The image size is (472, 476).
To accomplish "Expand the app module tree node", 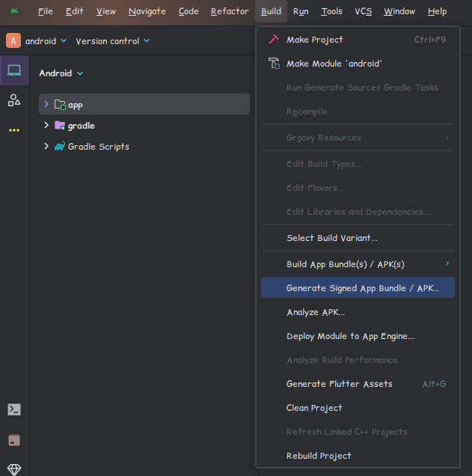I will (x=46, y=104).
